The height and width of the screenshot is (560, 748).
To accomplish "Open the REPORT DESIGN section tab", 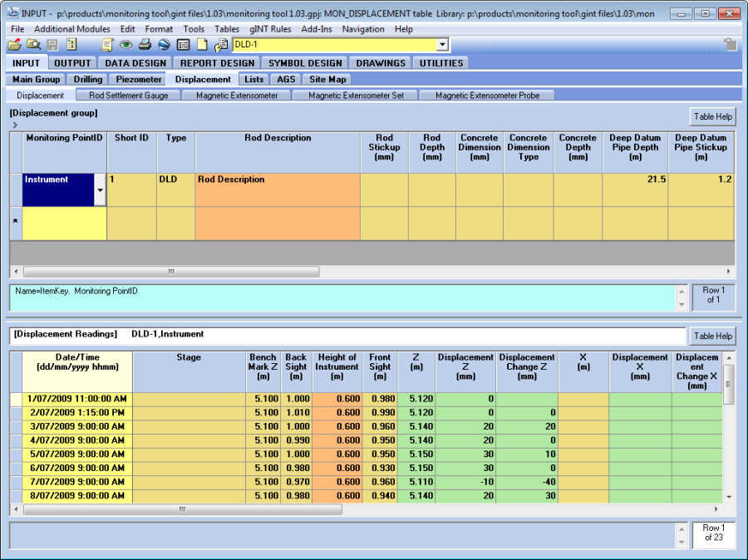I will (x=217, y=63).
